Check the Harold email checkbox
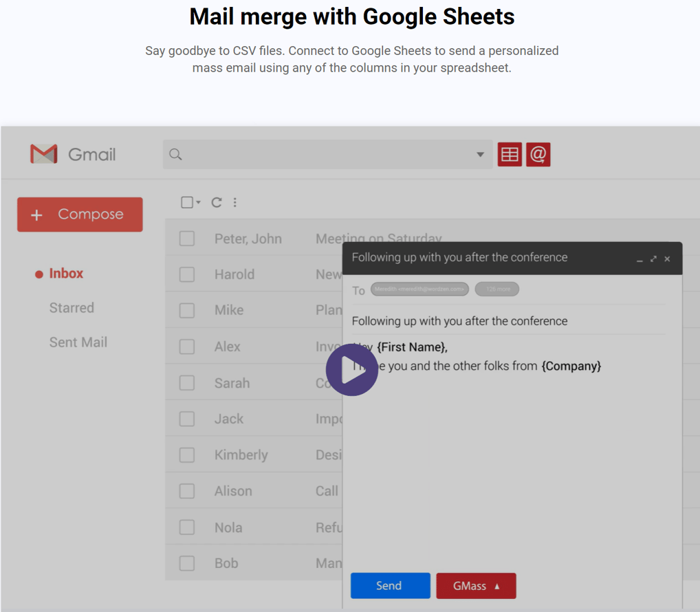700x612 pixels. [187, 274]
